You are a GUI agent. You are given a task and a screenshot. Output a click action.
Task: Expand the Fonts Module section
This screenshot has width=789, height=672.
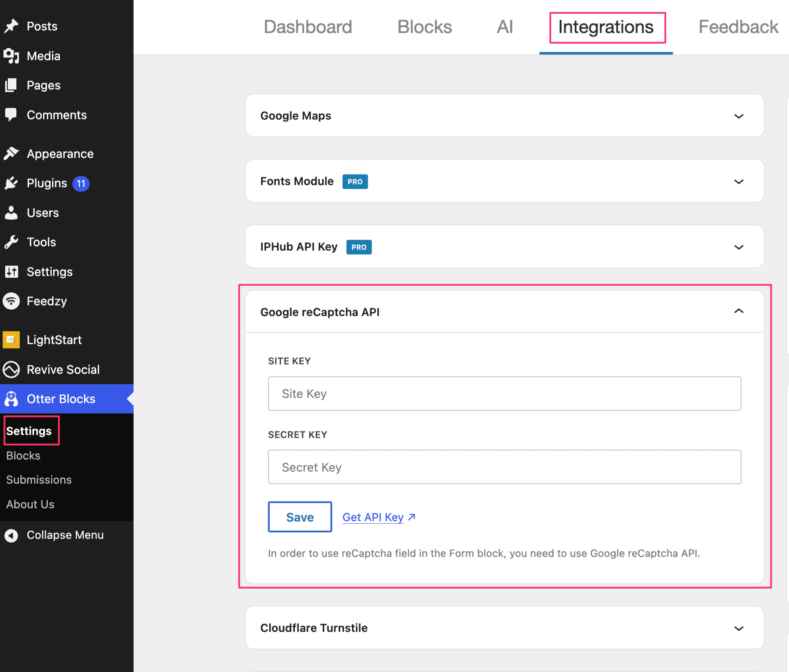pos(739,181)
